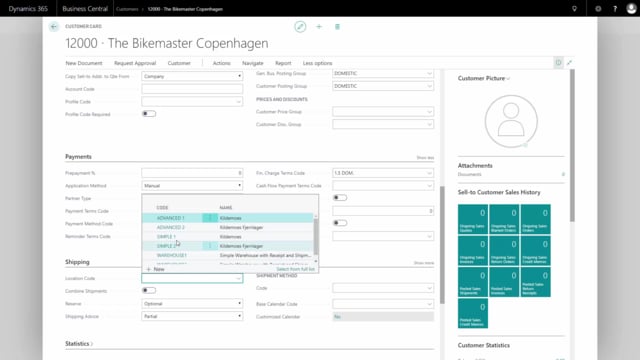The image size is (640, 360).
Task: Click the Location Code input field
Action: point(192,278)
